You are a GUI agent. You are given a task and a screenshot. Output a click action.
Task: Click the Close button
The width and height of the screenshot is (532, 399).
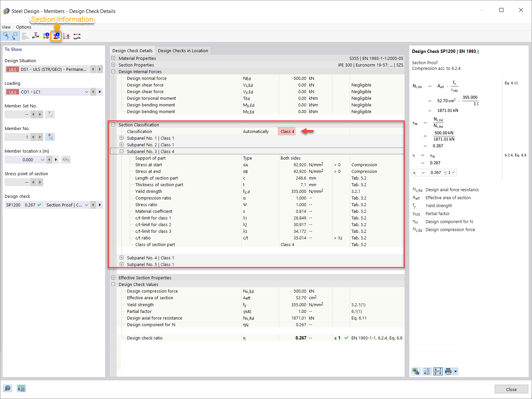pyautogui.click(x=511, y=389)
